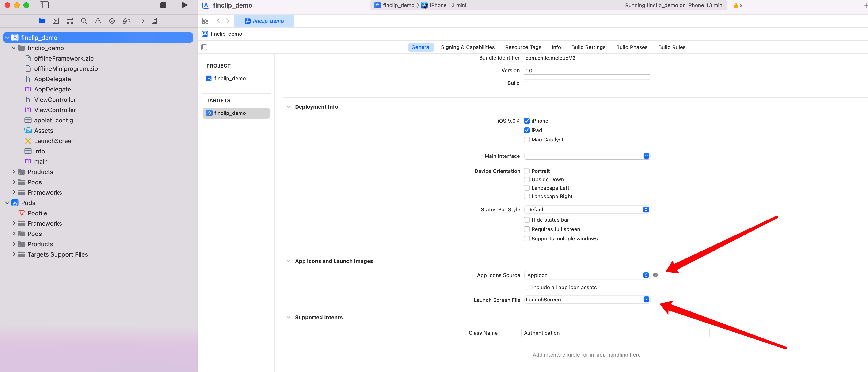Show the Source Control navigator
This screenshot has width=868, height=372.
coord(56,21)
